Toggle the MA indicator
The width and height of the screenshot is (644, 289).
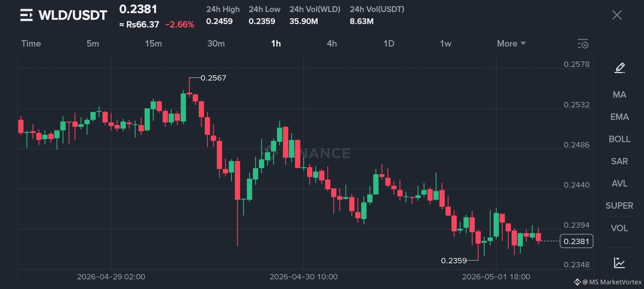pyautogui.click(x=619, y=94)
